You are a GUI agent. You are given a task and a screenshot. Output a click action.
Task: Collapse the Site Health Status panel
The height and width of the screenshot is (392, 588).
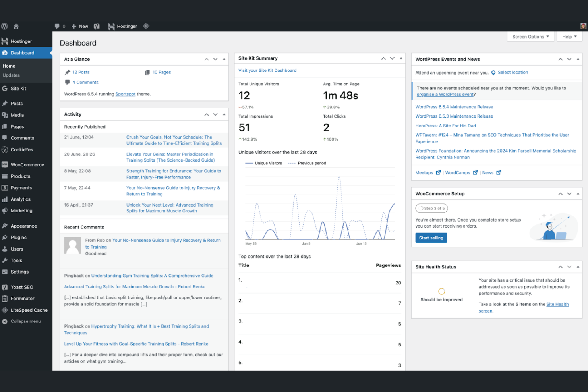point(578,267)
